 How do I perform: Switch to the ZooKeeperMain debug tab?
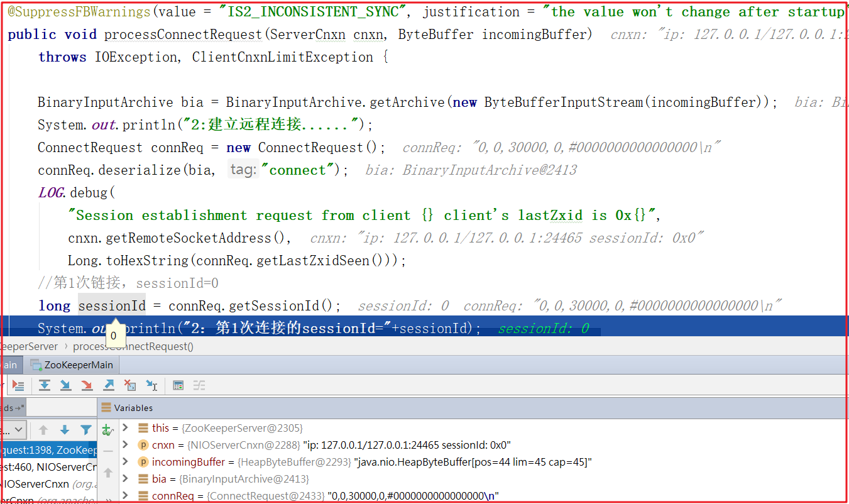tap(72, 365)
